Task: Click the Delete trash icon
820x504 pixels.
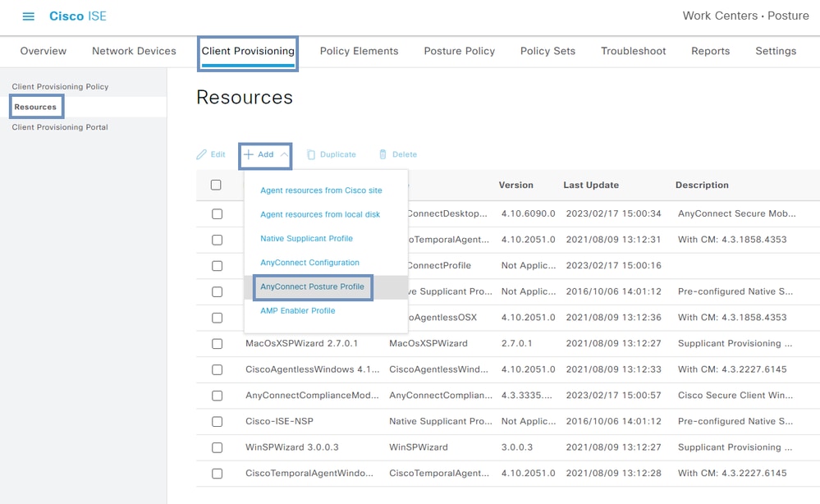Action: point(383,154)
